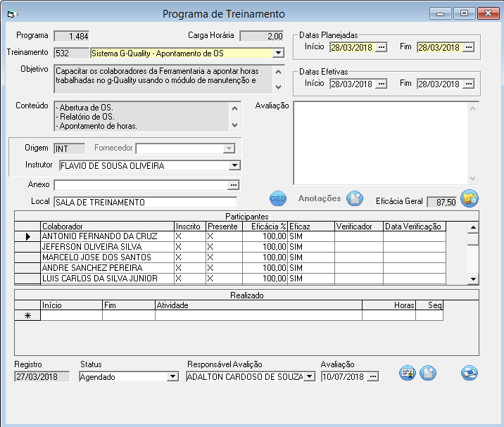Click Eficaz SIM for MARCELO JOSE DOS SANTOS
Screen dimensions: 504x427
pyautogui.click(x=311, y=257)
